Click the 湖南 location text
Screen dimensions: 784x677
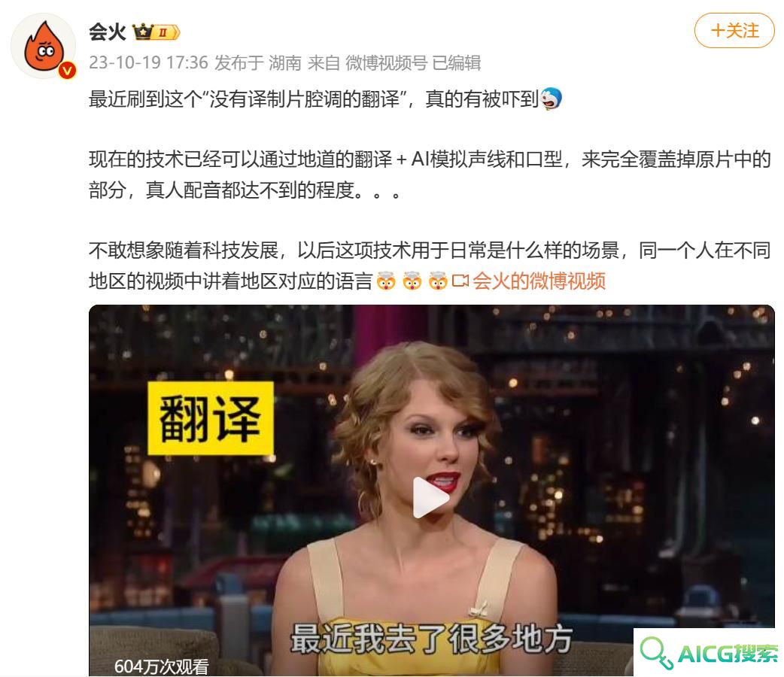coord(285,63)
